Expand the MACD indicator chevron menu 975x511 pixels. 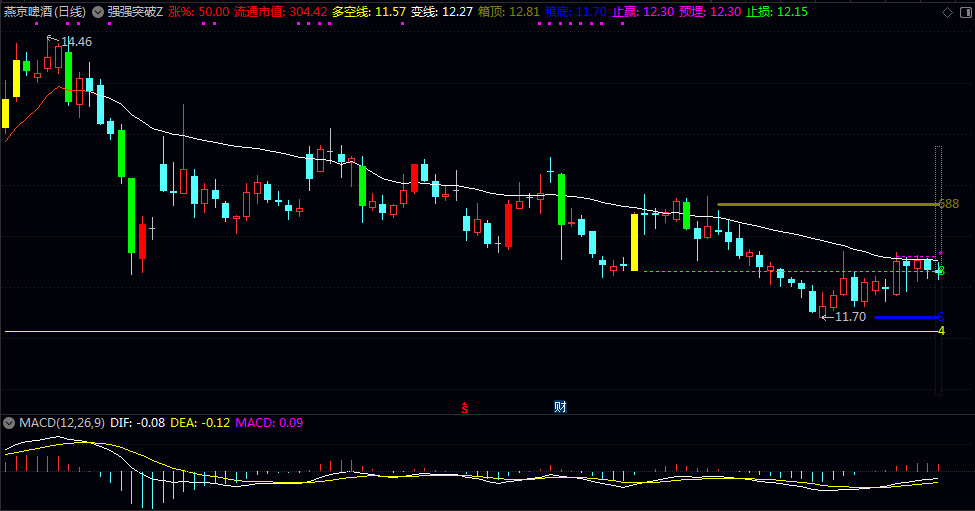(9, 423)
